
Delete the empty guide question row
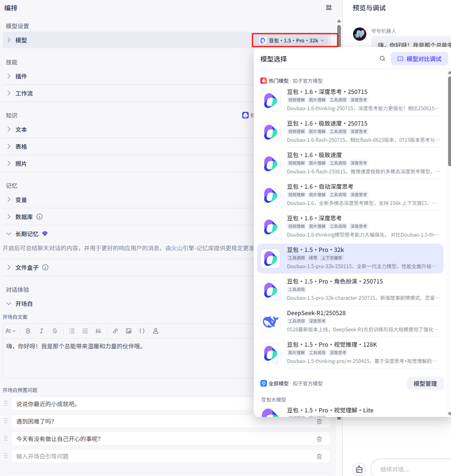tap(319, 456)
